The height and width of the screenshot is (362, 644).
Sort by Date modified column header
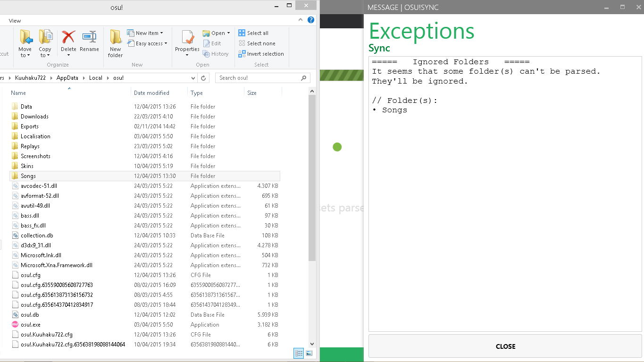[x=159, y=93]
